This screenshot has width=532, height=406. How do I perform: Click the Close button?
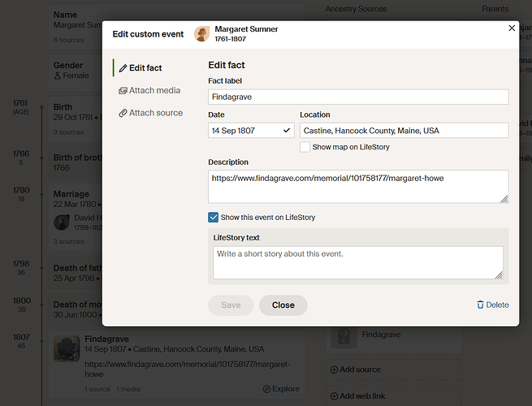coord(283,305)
